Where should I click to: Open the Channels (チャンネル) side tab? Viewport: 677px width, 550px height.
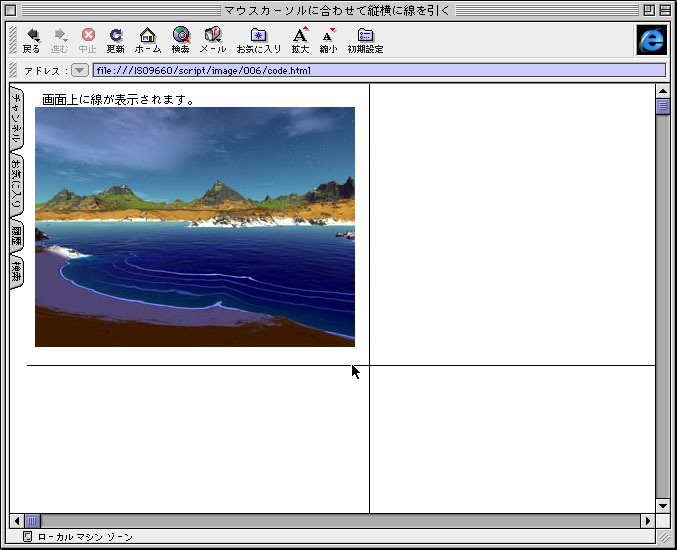point(16,117)
